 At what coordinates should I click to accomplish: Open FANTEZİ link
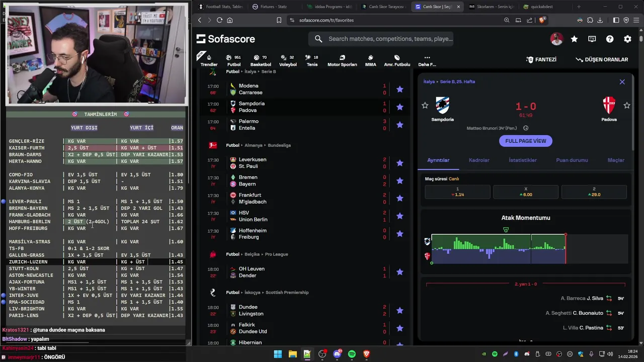pos(541,59)
